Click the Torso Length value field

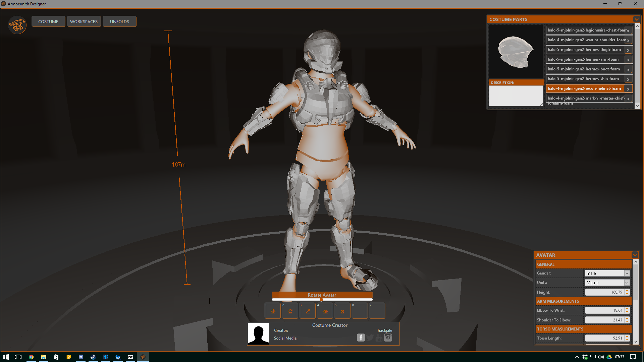point(604,338)
